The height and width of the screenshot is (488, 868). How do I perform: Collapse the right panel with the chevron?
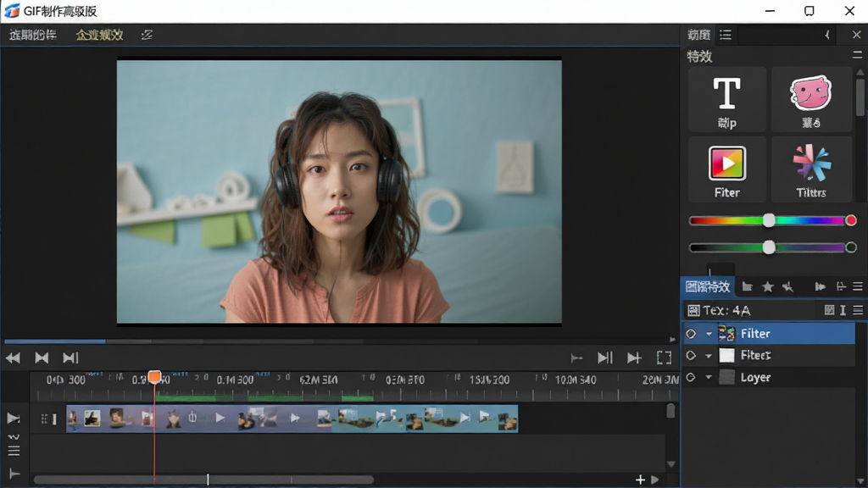pos(827,35)
